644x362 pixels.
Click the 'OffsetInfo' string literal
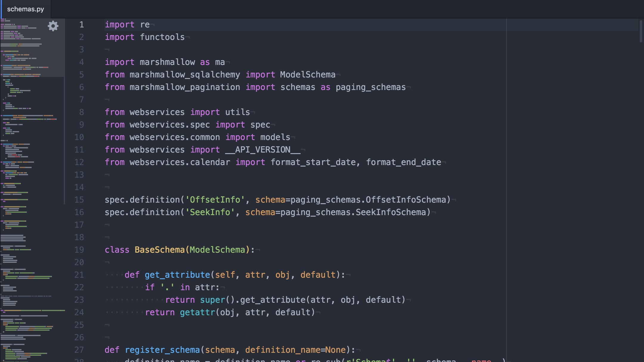point(215,200)
